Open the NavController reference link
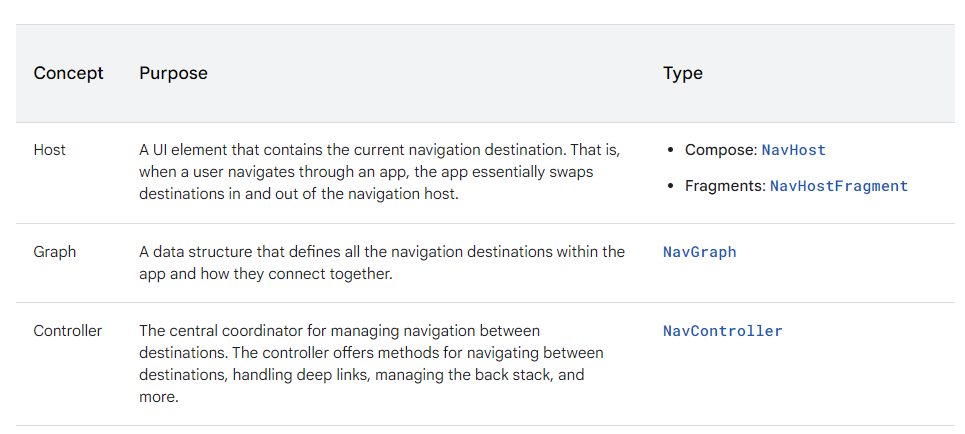The width and height of the screenshot is (965, 434). (722, 331)
